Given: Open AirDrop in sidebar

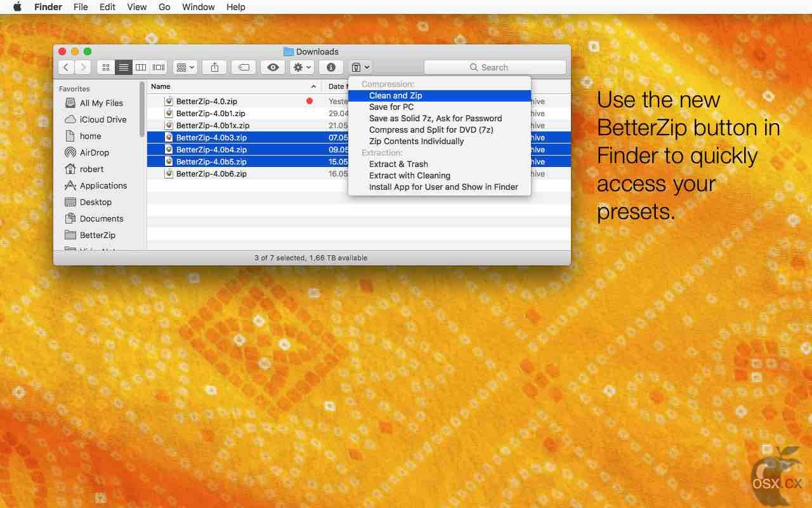Looking at the screenshot, I should click(94, 152).
